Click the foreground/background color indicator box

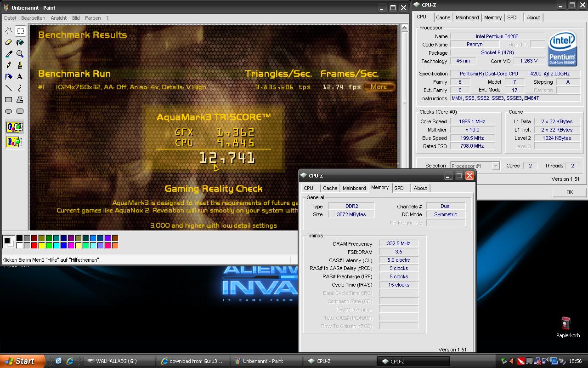click(x=8, y=241)
